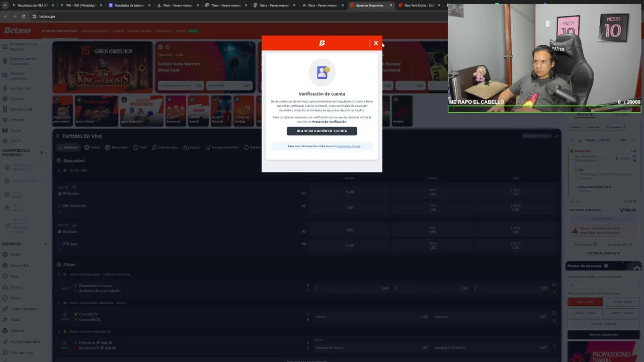The height and width of the screenshot is (362, 644).
Task: Click the Esports icon in Deportes list
Action: [x=5, y=287]
